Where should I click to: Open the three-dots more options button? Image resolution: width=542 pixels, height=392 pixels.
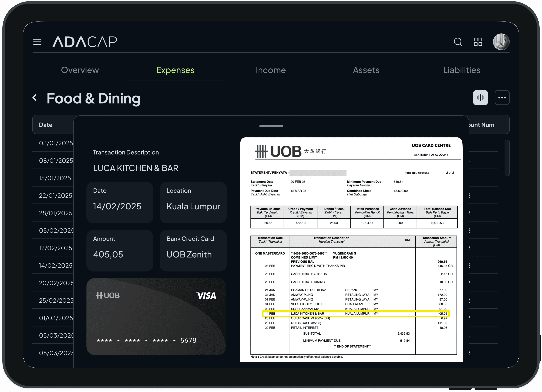(x=502, y=97)
